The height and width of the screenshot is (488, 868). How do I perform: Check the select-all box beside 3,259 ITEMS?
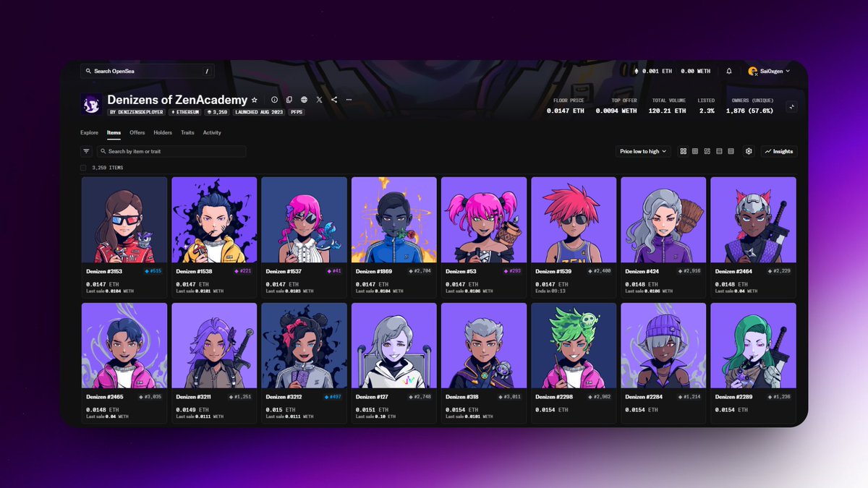click(x=83, y=168)
